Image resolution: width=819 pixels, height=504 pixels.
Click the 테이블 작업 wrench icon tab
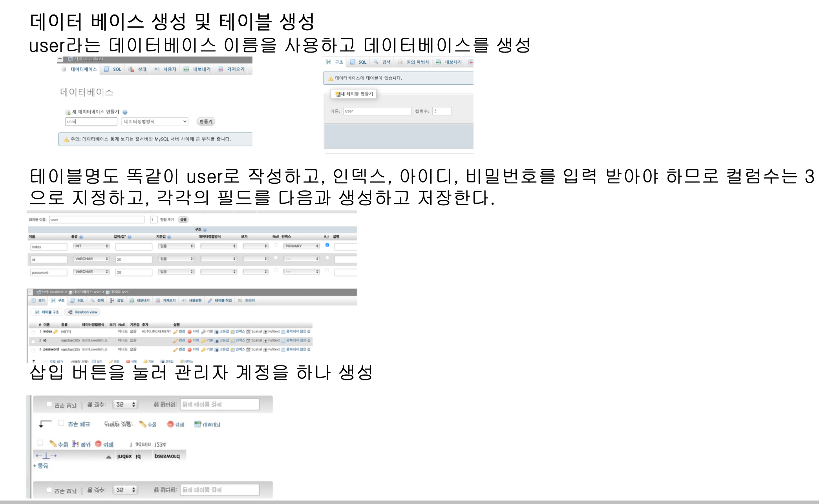(210, 300)
